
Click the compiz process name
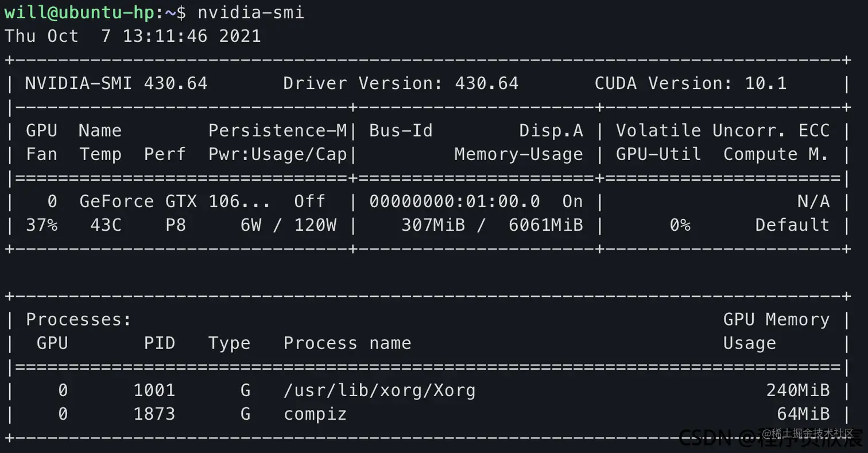click(x=315, y=414)
